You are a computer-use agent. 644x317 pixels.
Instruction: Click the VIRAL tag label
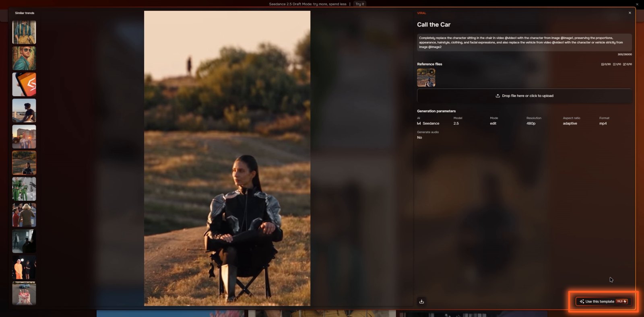(421, 13)
